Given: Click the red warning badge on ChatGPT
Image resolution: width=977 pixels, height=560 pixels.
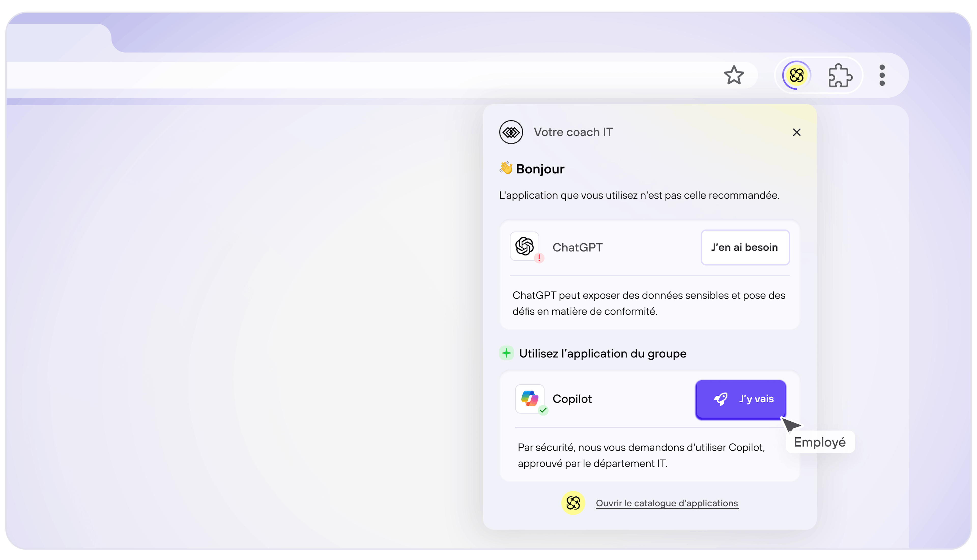Looking at the screenshot, I should (539, 258).
